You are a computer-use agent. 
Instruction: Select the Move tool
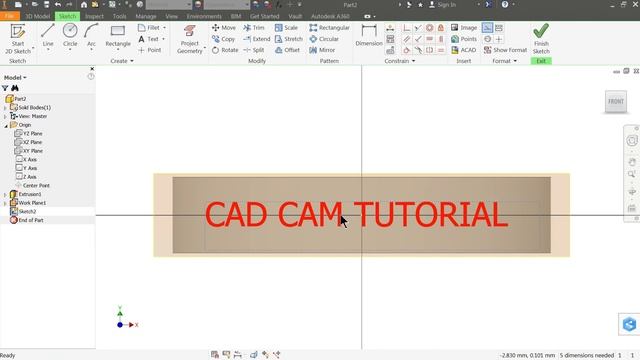[224, 28]
